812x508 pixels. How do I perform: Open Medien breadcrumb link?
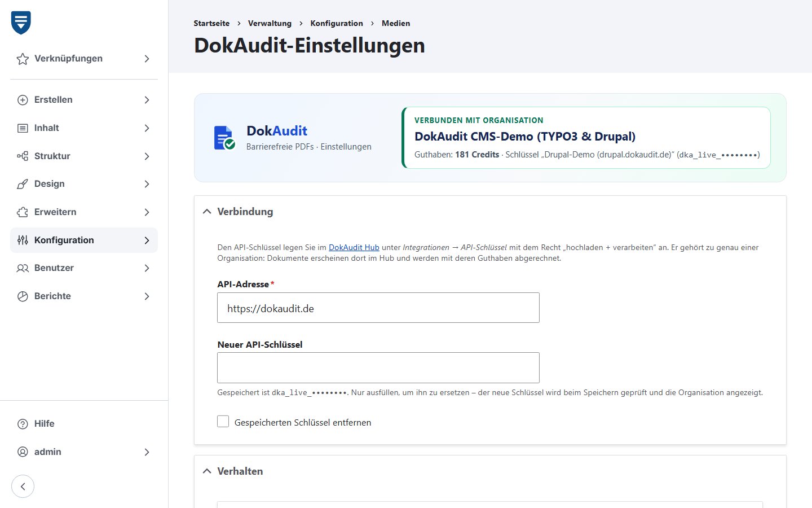click(396, 23)
